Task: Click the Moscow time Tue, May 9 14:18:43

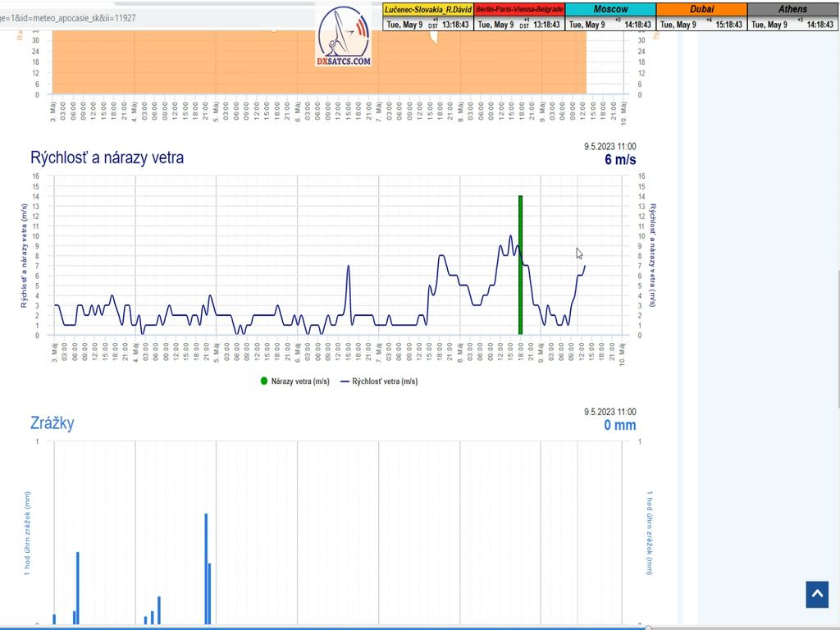Action: click(610, 25)
